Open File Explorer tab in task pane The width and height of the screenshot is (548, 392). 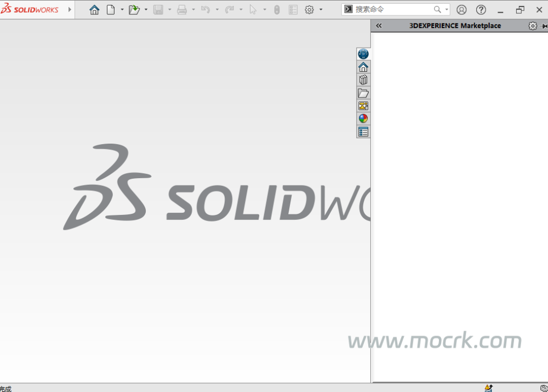tap(363, 93)
